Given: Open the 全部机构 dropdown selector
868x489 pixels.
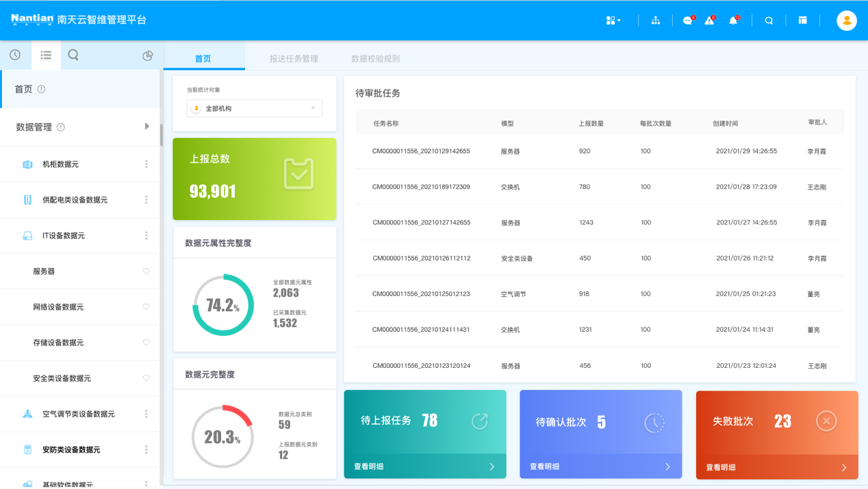Looking at the screenshot, I should [x=255, y=108].
